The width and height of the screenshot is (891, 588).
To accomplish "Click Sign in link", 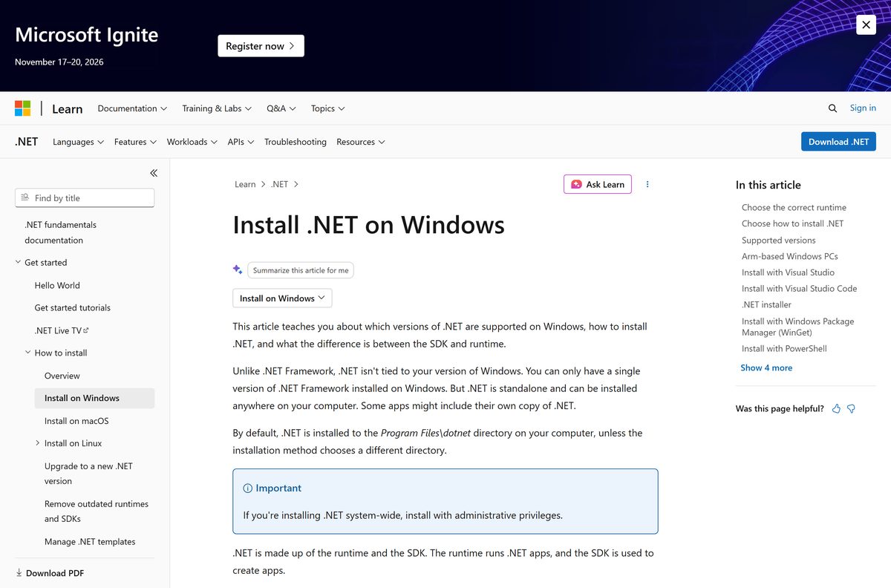I will tap(863, 108).
